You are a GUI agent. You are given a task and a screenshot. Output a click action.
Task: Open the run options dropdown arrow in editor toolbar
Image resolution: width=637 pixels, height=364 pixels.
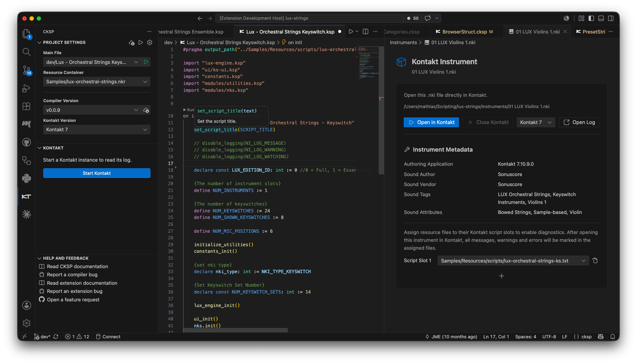tap(357, 32)
